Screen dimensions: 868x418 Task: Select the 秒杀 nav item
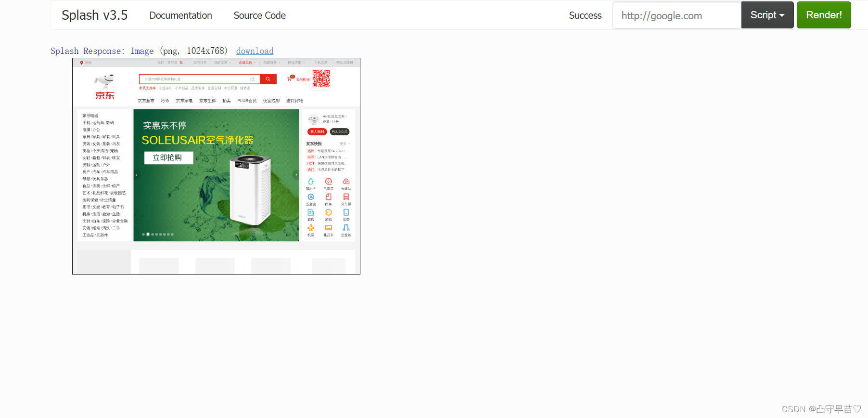(x=165, y=101)
